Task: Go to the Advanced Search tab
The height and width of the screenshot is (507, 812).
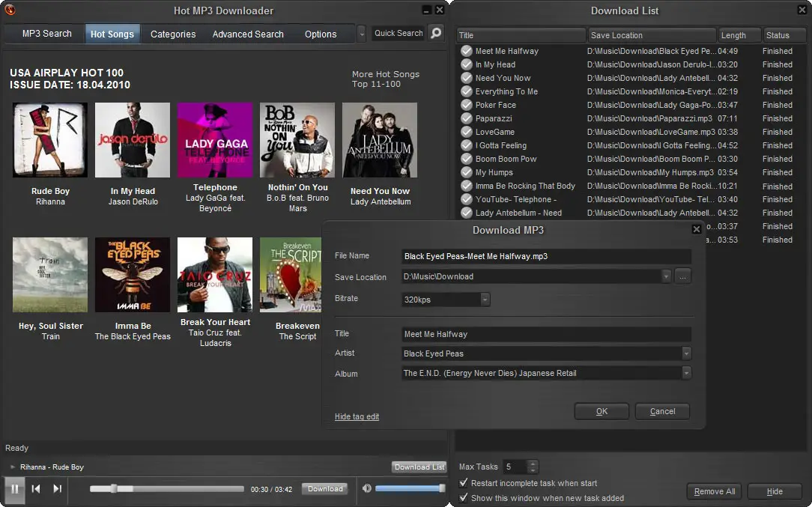Action: [248, 34]
